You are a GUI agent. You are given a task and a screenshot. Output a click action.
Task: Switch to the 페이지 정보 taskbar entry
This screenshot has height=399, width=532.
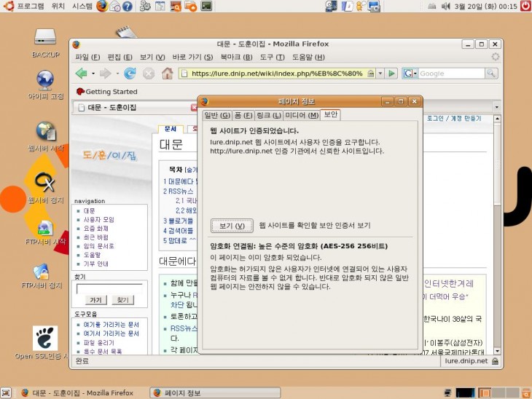coord(215,393)
